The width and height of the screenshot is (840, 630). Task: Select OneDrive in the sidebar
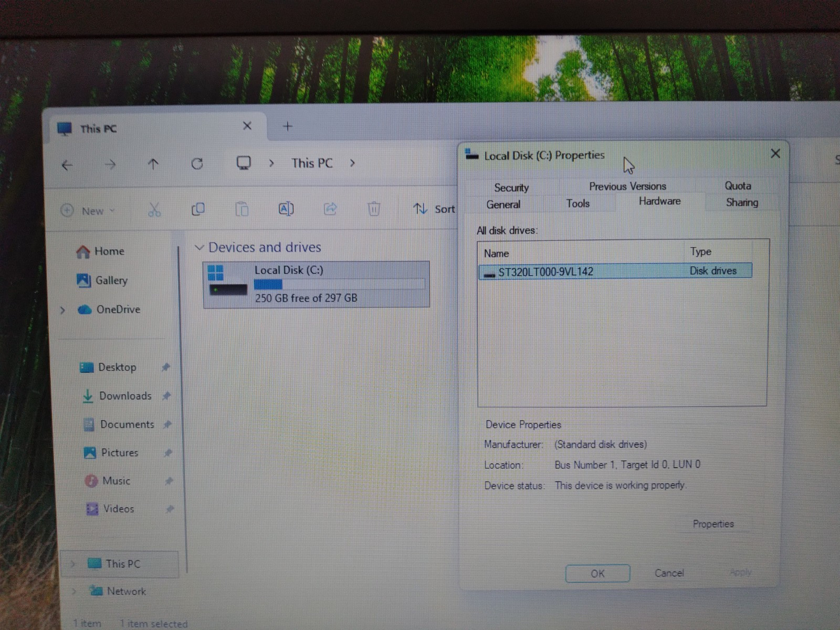[109, 310]
